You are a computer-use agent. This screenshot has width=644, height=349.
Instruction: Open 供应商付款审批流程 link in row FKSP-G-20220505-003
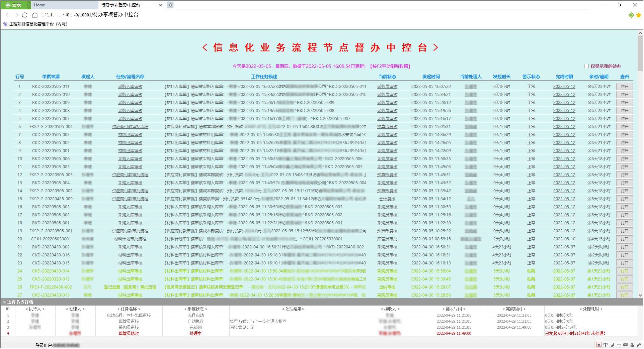[x=130, y=175]
